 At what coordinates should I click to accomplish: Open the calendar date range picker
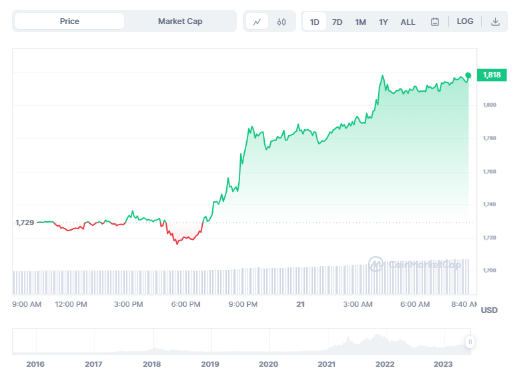(435, 22)
